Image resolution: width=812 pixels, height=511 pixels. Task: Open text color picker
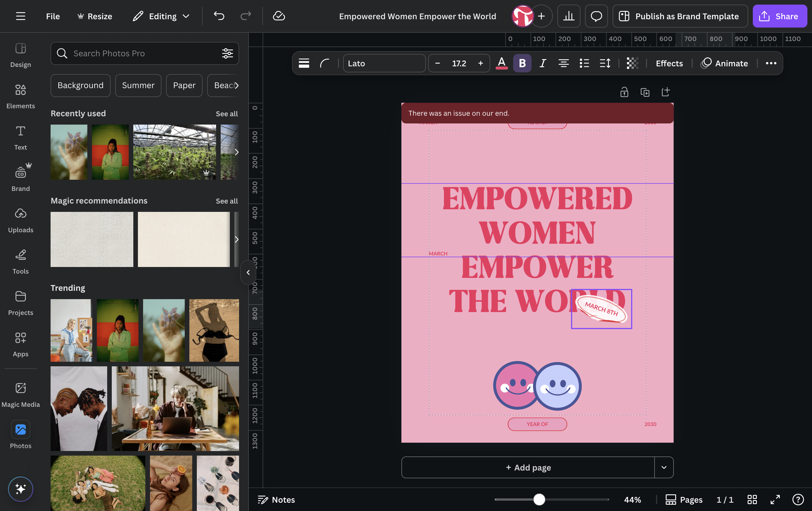point(501,63)
